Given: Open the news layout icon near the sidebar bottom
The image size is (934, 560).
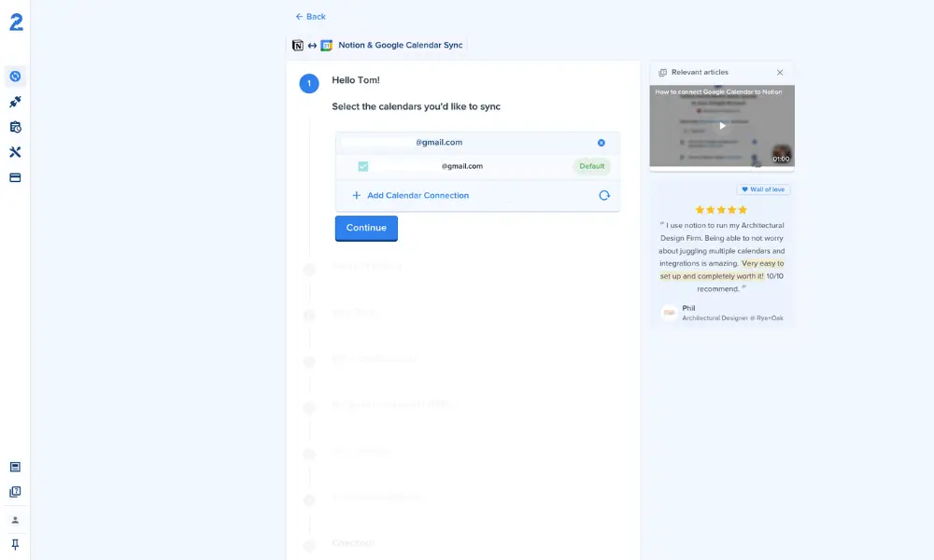Looking at the screenshot, I should click(x=15, y=468).
